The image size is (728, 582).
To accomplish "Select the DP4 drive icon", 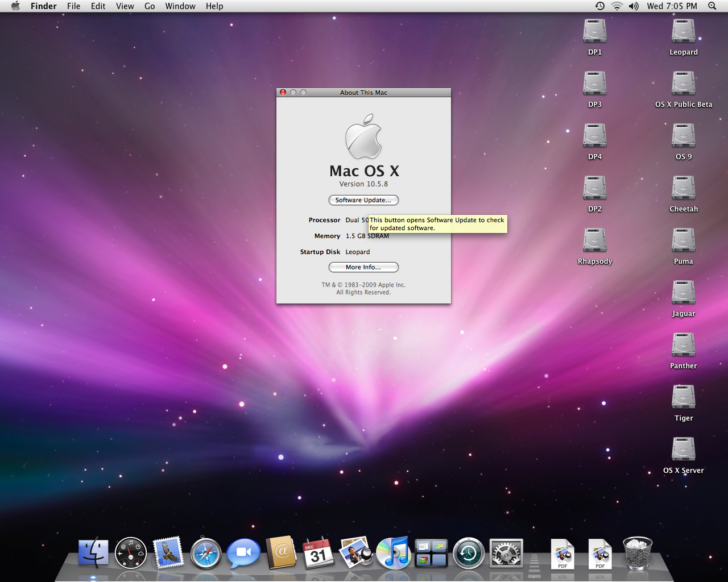I will point(595,136).
